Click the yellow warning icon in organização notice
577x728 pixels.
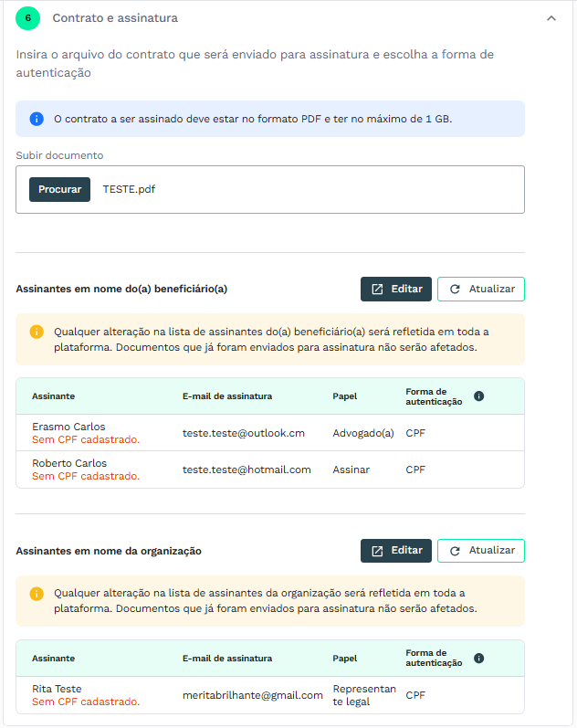click(x=37, y=594)
